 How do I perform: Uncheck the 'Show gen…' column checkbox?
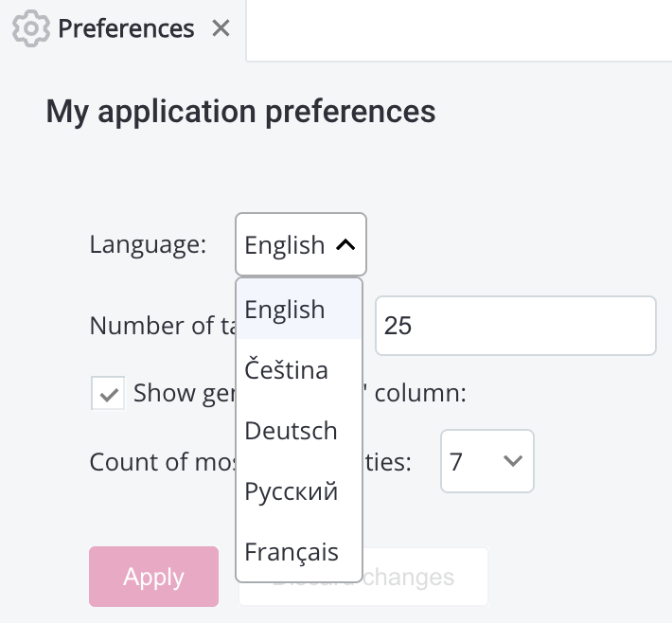coord(108,394)
